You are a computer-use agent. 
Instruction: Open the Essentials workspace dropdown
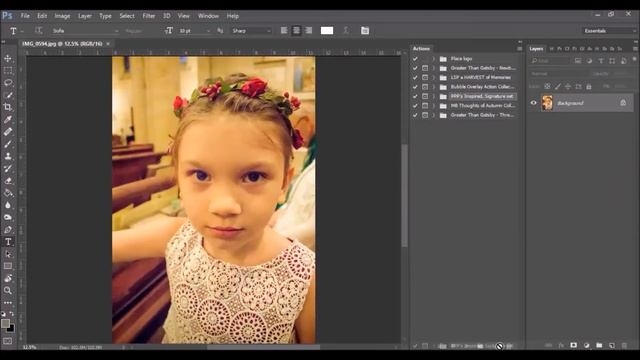pos(610,31)
